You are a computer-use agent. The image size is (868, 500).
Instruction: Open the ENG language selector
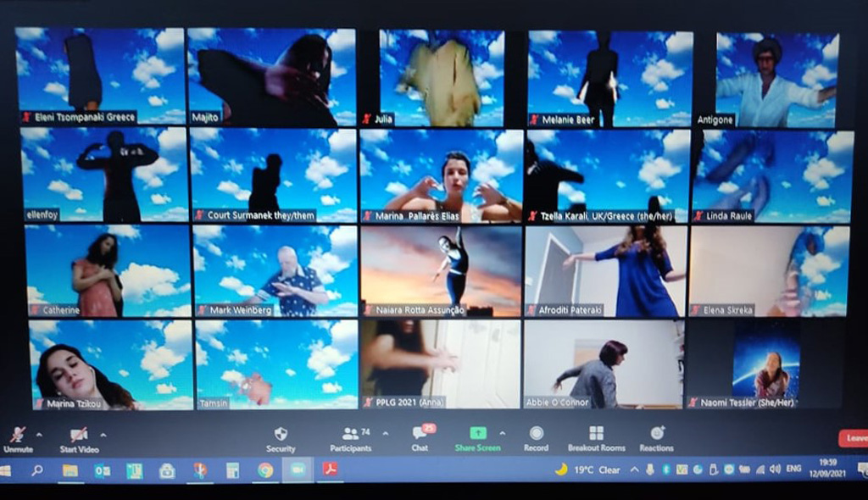pos(793,469)
